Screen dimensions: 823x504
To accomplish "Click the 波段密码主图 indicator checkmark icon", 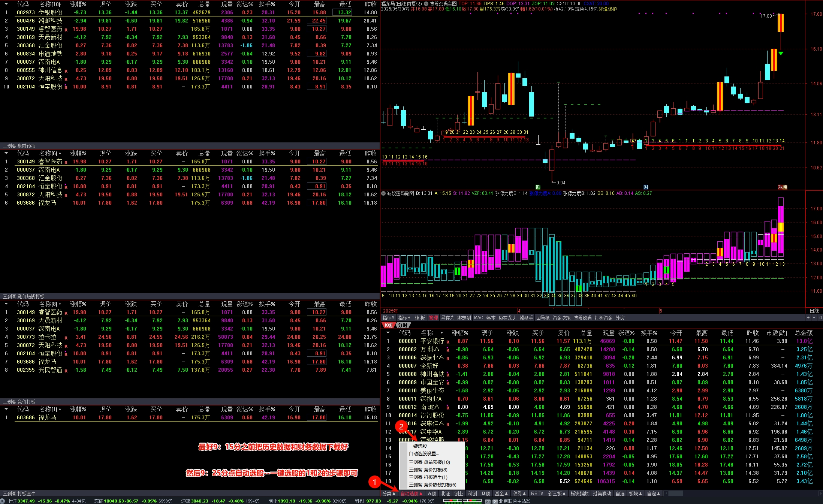I will click(x=426, y=4).
